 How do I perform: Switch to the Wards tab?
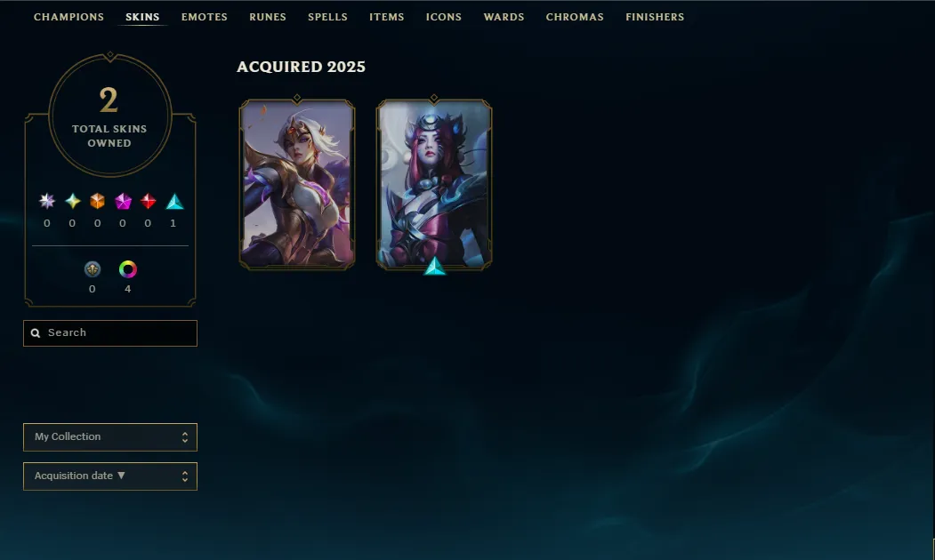point(504,17)
